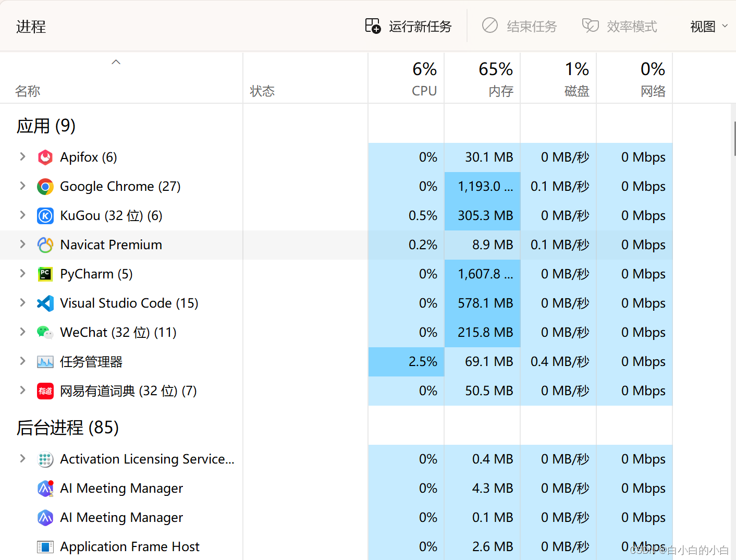
Task: Sort by 内存 column header
Action: [482, 78]
